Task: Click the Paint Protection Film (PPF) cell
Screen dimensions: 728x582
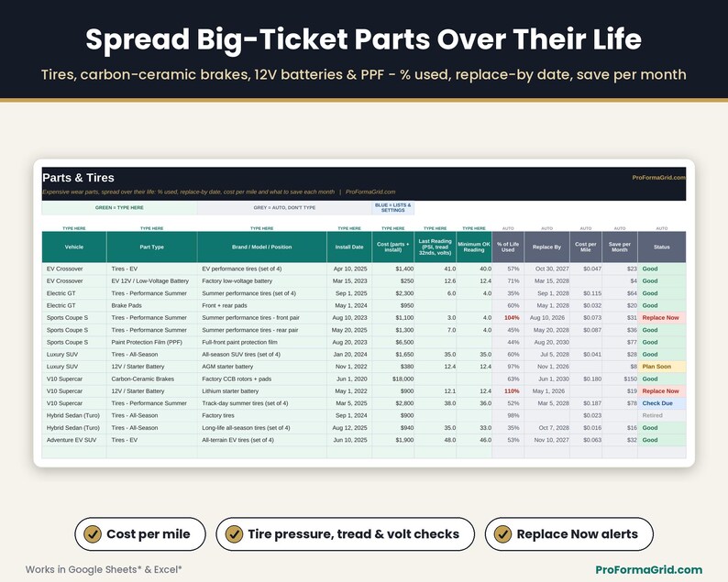Action: click(x=152, y=342)
